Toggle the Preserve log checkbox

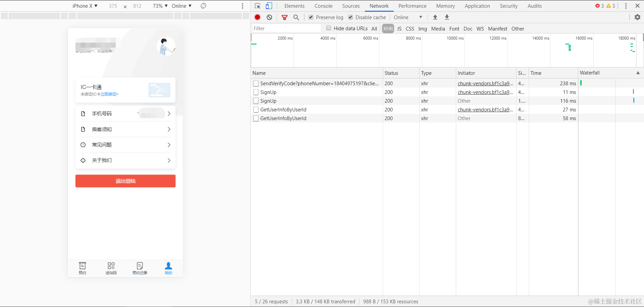pos(311,17)
